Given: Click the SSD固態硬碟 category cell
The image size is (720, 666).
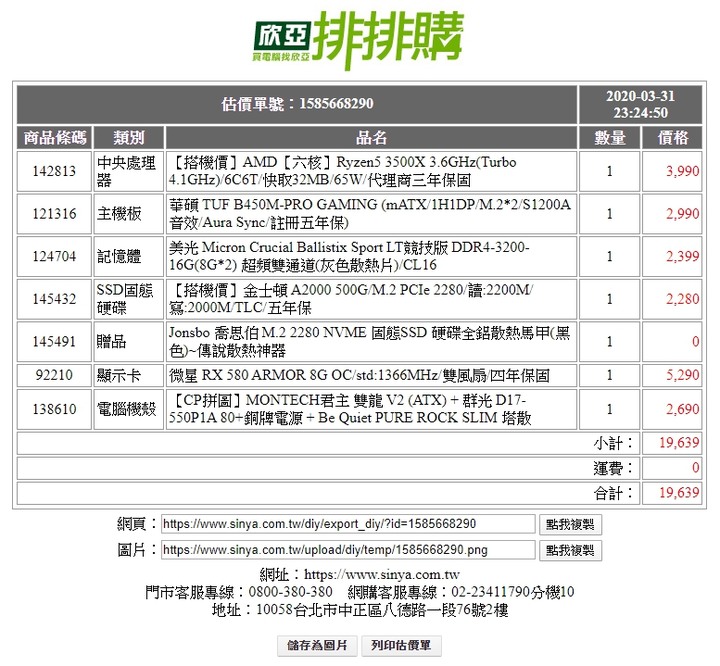Looking at the screenshot, I should coord(129,299).
